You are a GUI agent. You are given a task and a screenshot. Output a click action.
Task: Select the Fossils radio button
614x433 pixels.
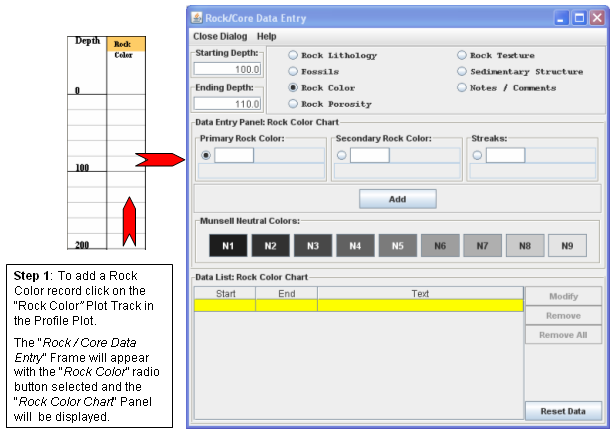293,71
